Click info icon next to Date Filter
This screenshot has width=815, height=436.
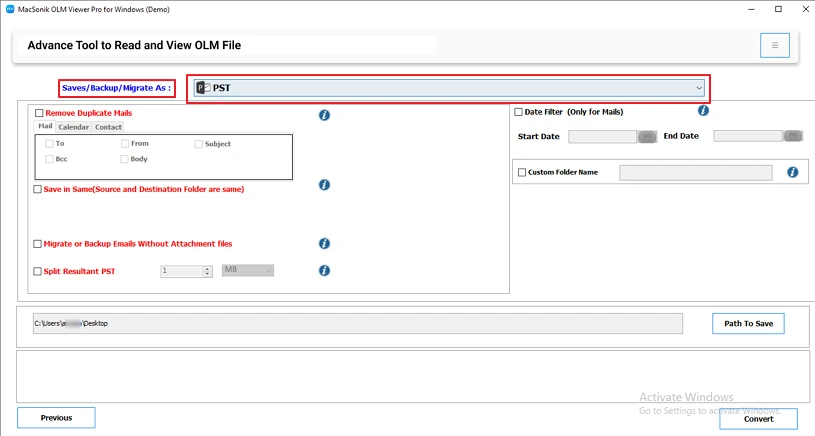703,110
